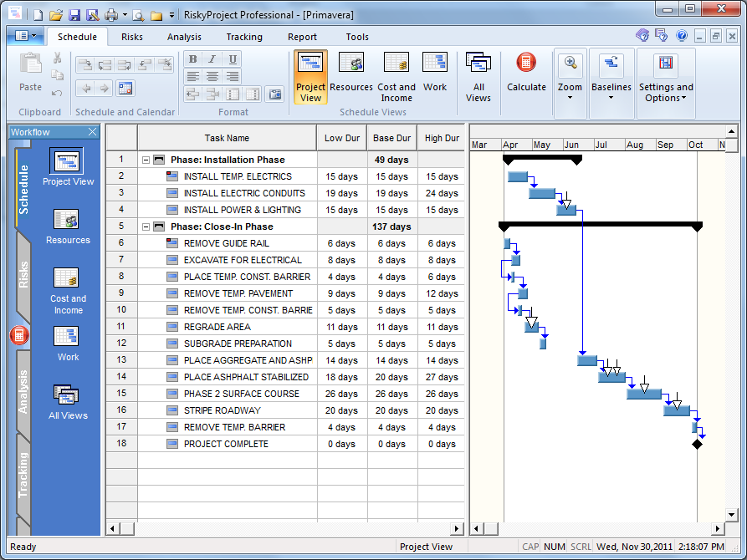Align text right
The image size is (747, 560).
pos(233,76)
